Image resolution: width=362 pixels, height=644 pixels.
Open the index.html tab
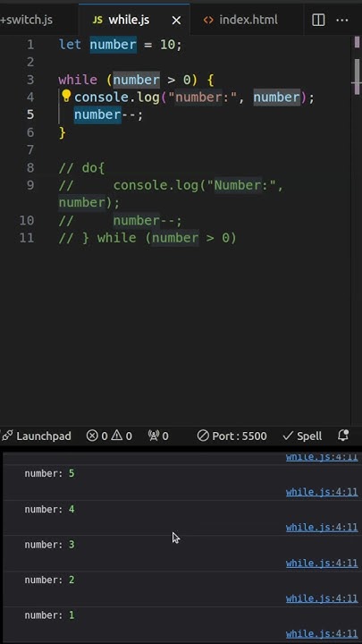click(x=240, y=20)
